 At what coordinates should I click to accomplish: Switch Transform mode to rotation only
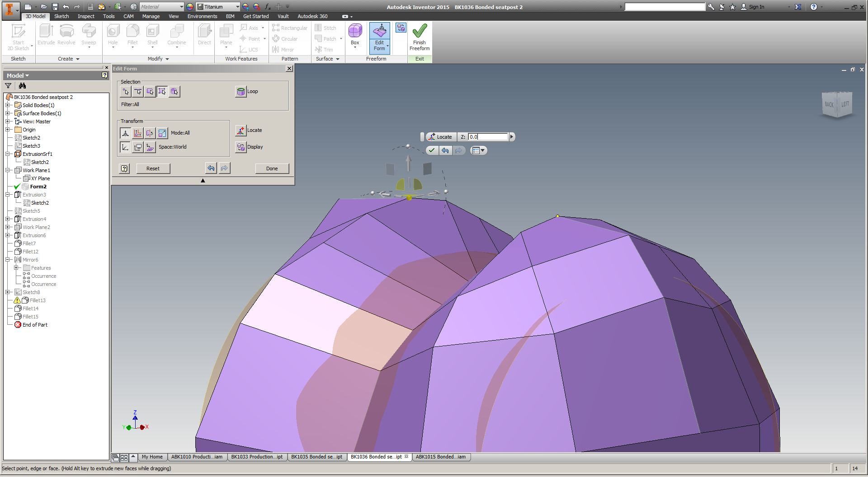pos(150,133)
